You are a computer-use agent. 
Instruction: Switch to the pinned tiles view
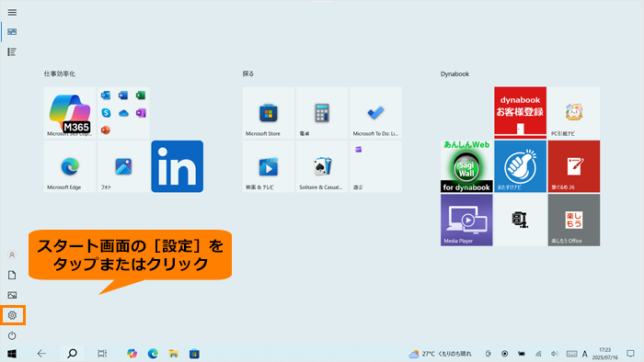point(12,31)
